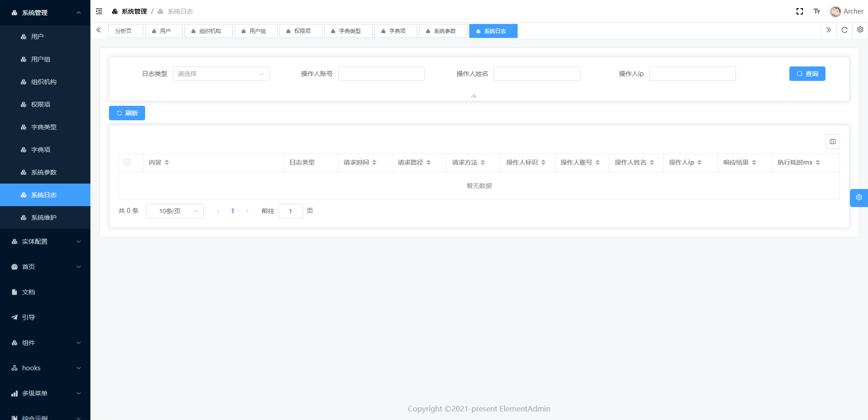Open 组织机构 in the sidebar
Image resolution: width=868 pixels, height=420 pixels.
click(45, 82)
